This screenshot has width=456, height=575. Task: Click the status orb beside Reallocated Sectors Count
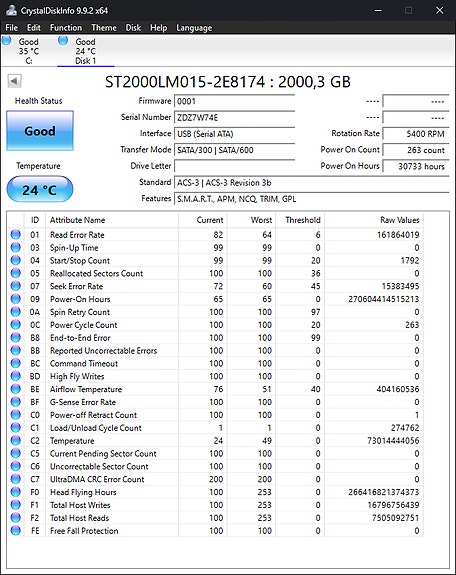pyautogui.click(x=16, y=273)
